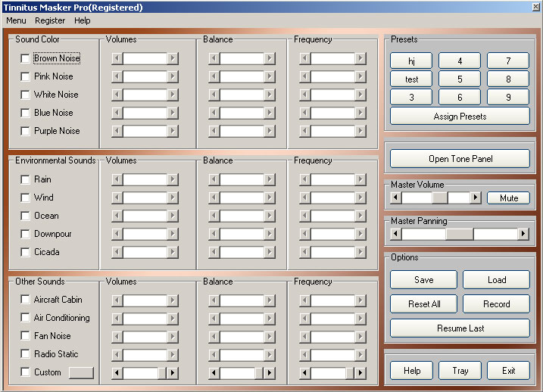Close the Tinnitus Masker Pro window

(535, 7)
